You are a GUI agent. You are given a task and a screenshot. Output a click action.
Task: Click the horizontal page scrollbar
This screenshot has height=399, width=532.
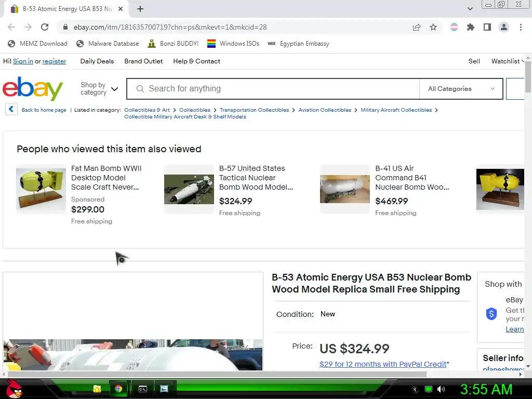click(x=217, y=374)
